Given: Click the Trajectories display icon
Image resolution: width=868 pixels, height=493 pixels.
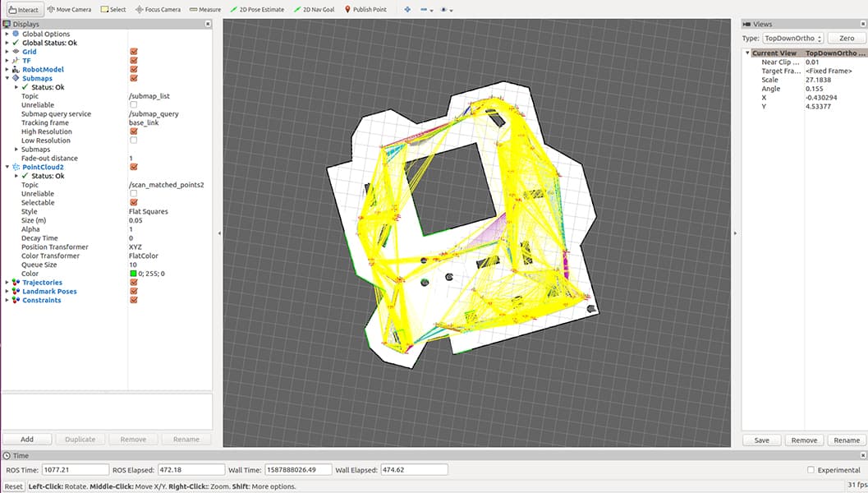Looking at the screenshot, I should [16, 282].
